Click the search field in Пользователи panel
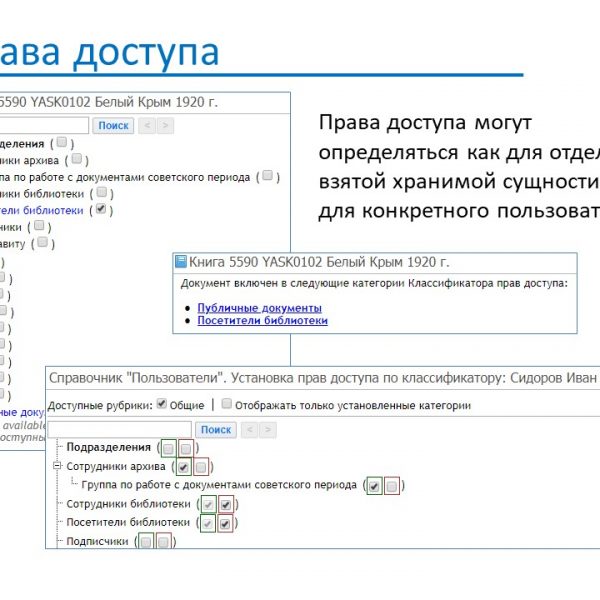 118,429
